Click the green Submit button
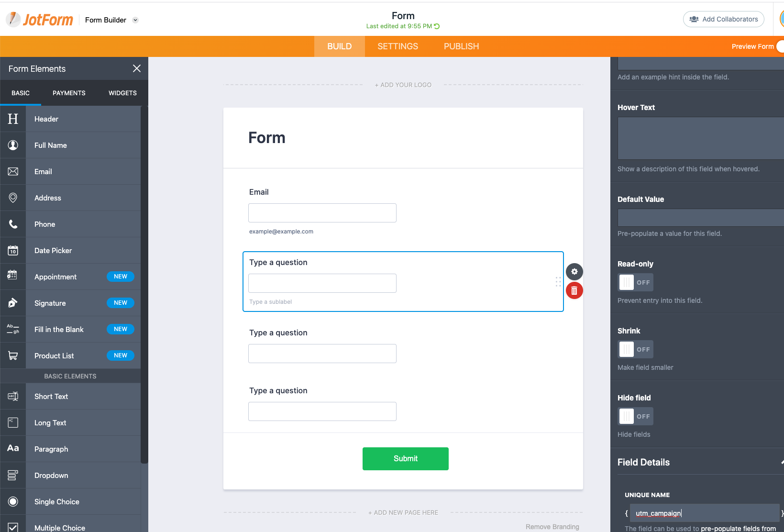Image resolution: width=784 pixels, height=532 pixels. [x=405, y=459]
